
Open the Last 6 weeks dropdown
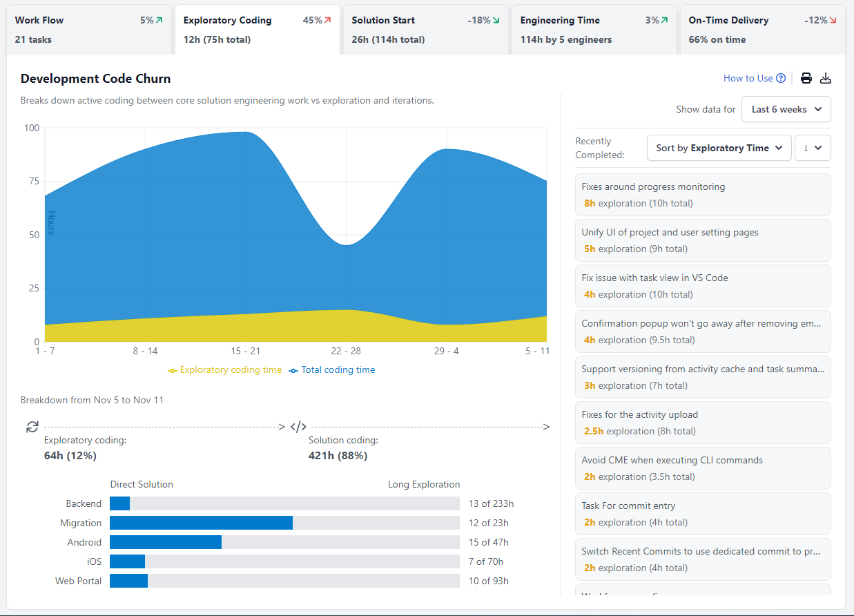coord(786,109)
